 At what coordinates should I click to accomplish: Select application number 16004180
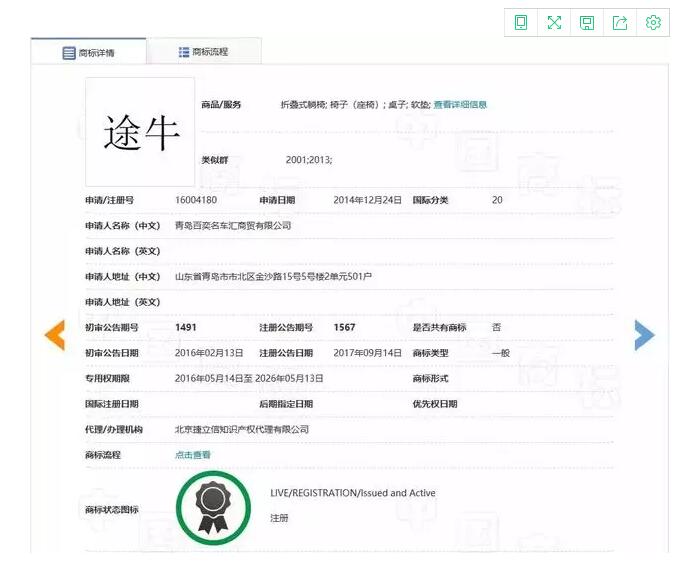[196, 200]
